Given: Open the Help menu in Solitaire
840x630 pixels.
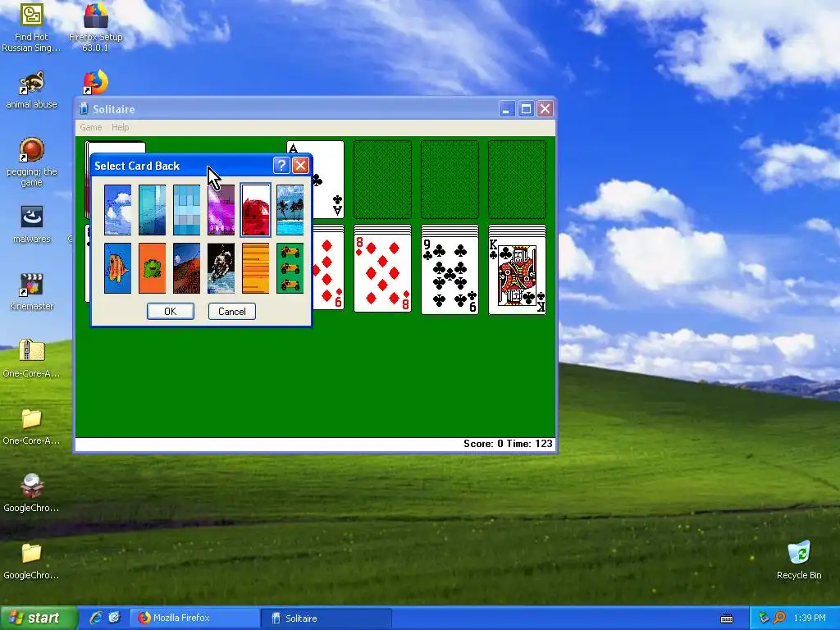Looking at the screenshot, I should (120, 127).
